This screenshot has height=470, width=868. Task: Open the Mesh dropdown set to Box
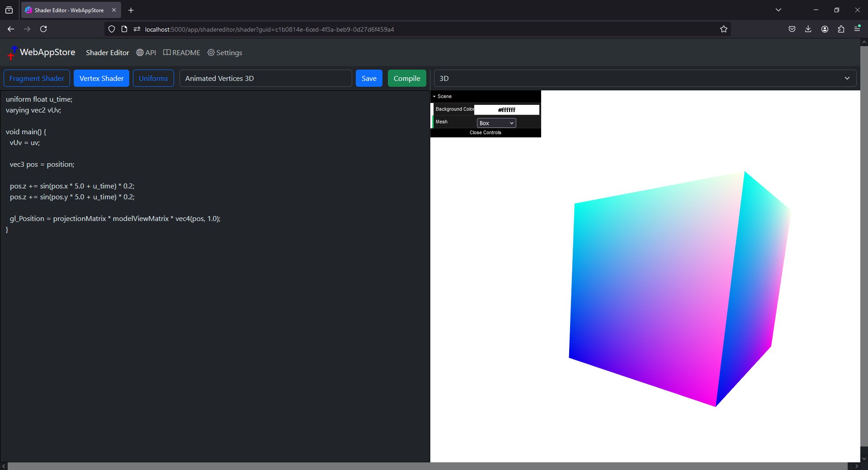(x=496, y=123)
